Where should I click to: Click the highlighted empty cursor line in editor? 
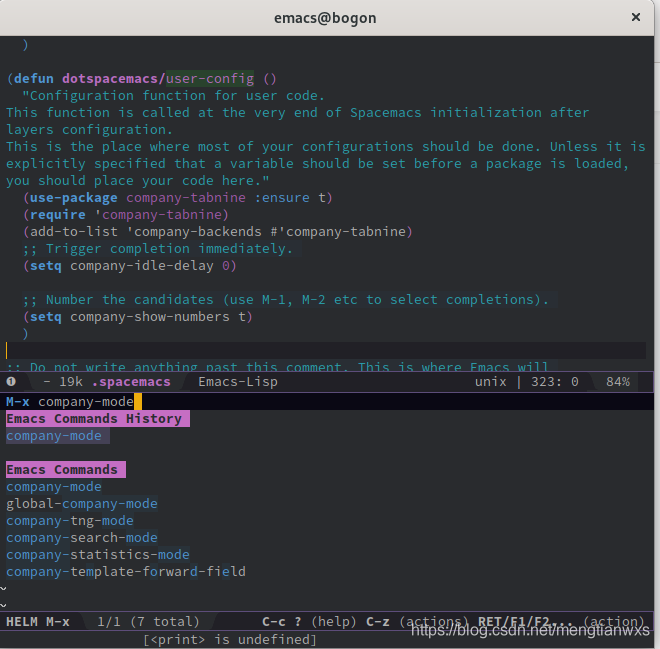click(x=326, y=350)
